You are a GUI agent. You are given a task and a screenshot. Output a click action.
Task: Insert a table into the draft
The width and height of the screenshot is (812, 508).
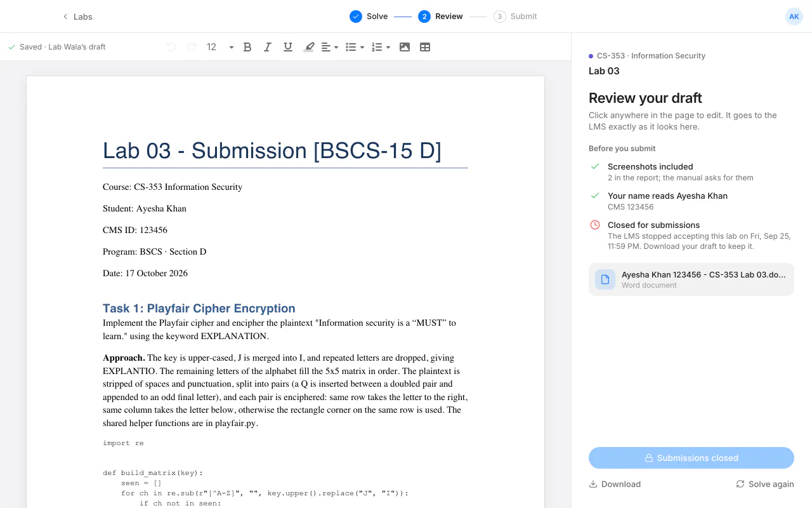point(425,47)
